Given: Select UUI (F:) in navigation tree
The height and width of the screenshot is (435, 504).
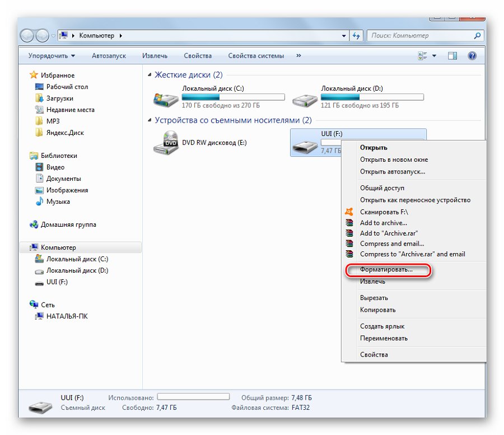Looking at the screenshot, I should 57,282.
